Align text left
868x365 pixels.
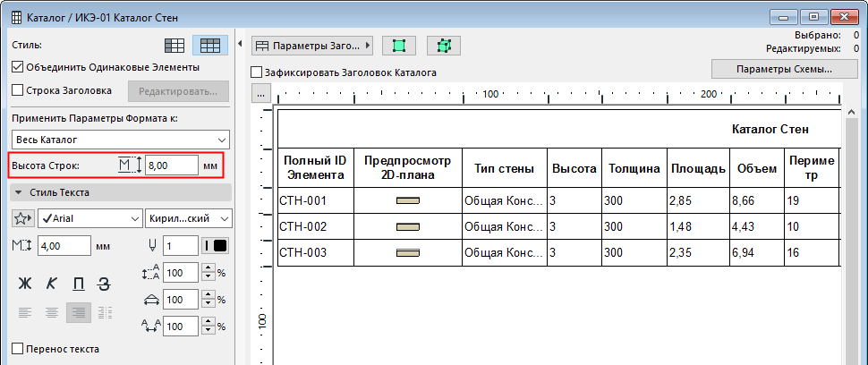coord(25,313)
